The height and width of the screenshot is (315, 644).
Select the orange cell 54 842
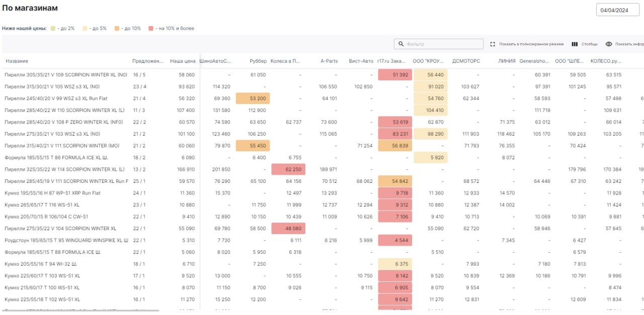coord(395,181)
